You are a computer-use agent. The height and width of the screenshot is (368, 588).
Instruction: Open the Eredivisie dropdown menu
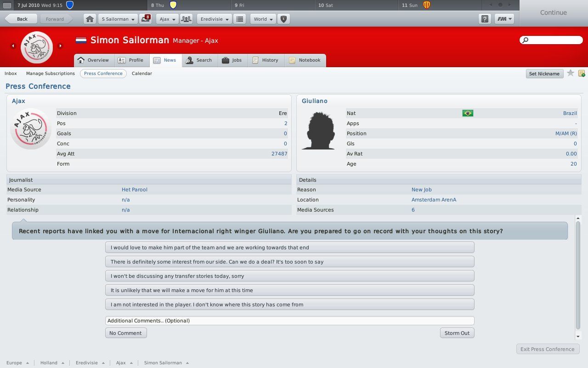[214, 19]
